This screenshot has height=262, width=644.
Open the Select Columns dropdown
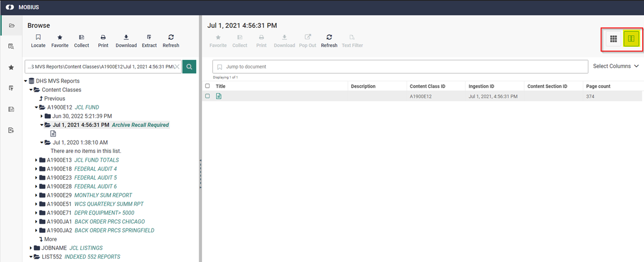click(x=616, y=66)
